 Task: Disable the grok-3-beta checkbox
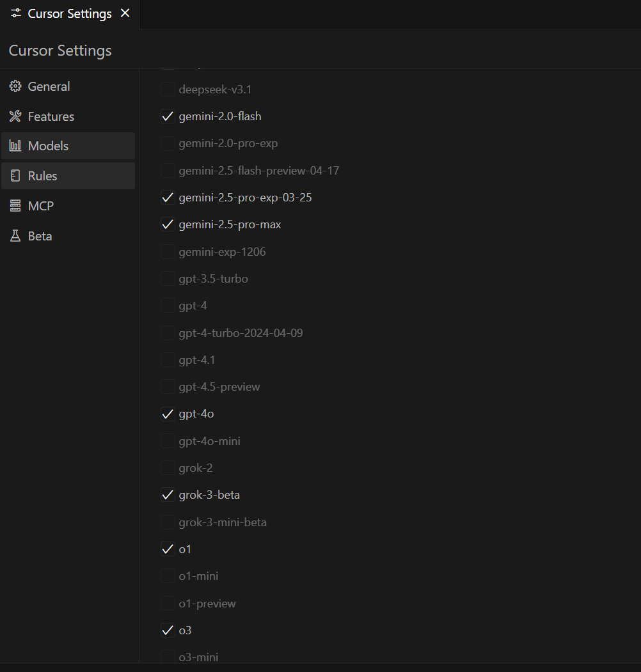coord(168,495)
